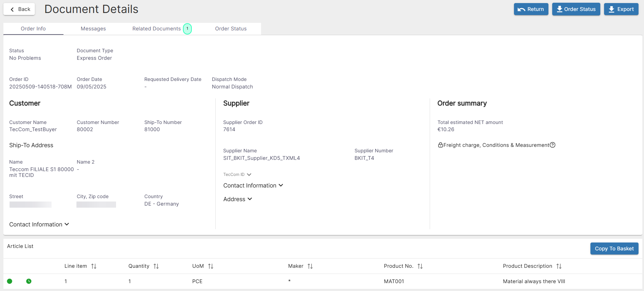
Task: Click the Freight charge, Conditions & Measurement text
Action: (496, 145)
